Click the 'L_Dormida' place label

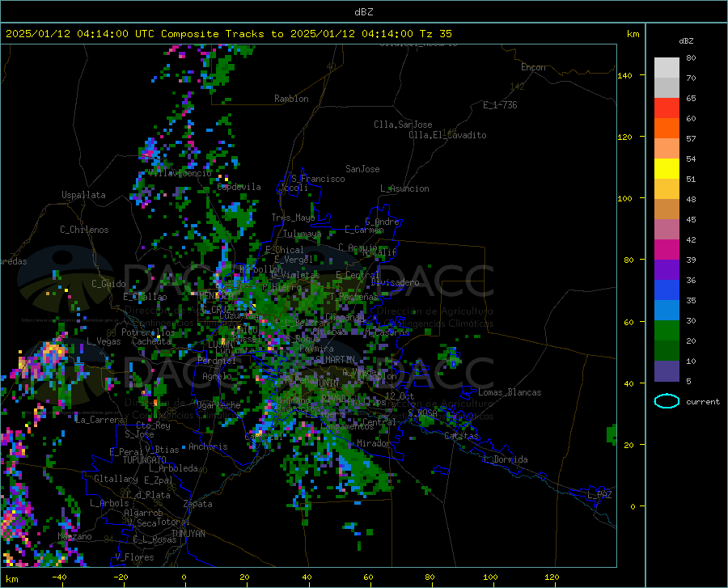[506, 459]
